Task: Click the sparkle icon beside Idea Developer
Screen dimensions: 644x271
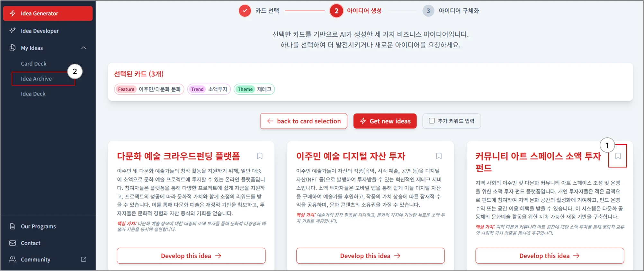Action: (13, 31)
